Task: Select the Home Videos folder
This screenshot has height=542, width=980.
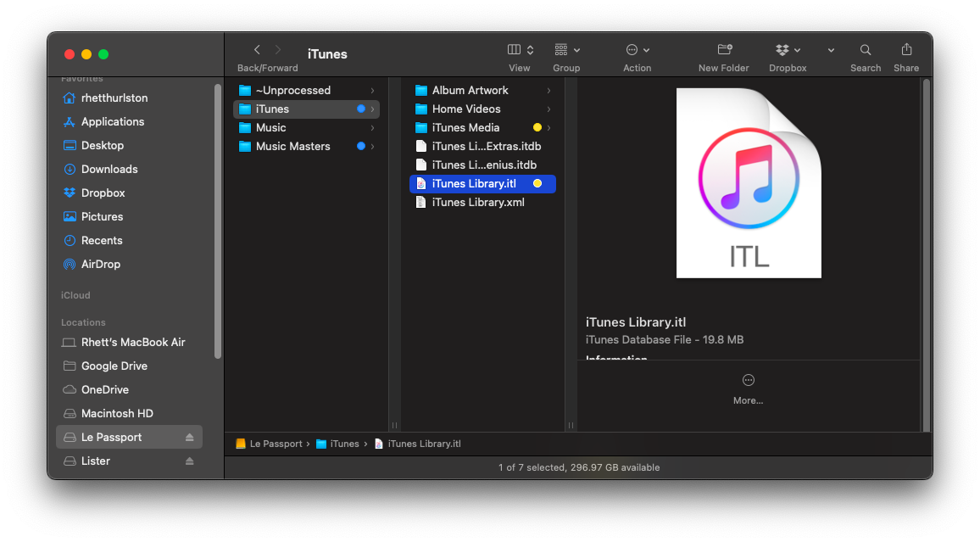Action: [482, 109]
